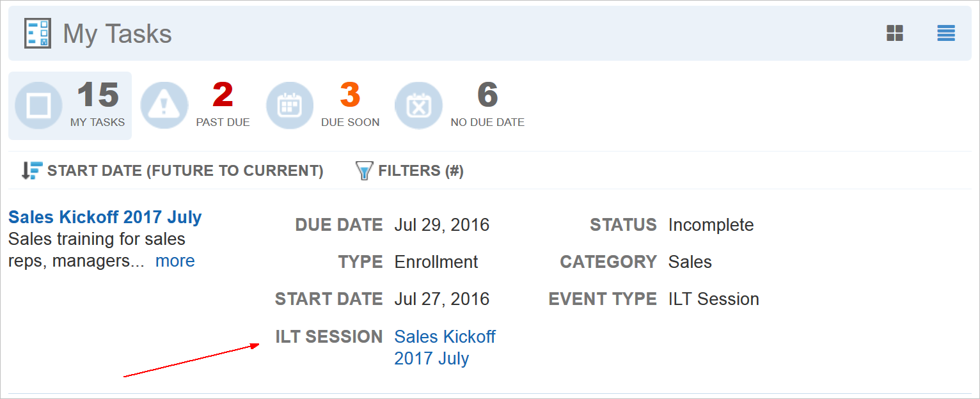Switch to the list view
This screenshot has width=980, height=399.
[x=945, y=33]
